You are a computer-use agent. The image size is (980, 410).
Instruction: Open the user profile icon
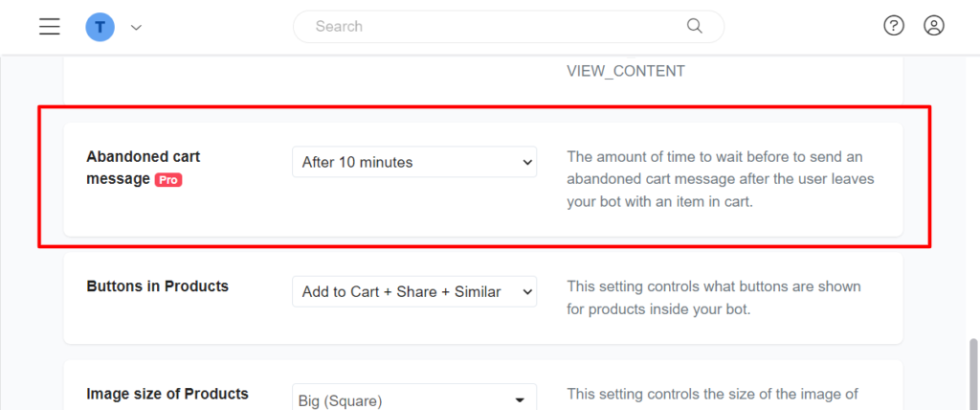click(934, 26)
